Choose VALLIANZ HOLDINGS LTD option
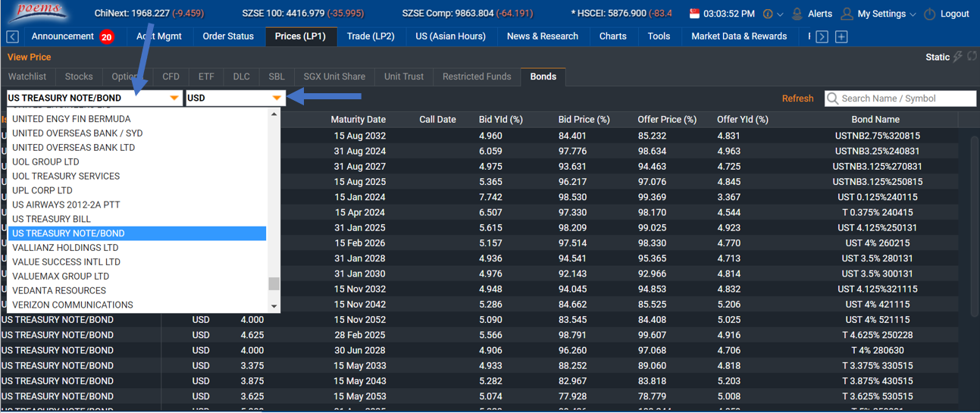Image resolution: width=980 pixels, height=413 pixels. pos(137,248)
